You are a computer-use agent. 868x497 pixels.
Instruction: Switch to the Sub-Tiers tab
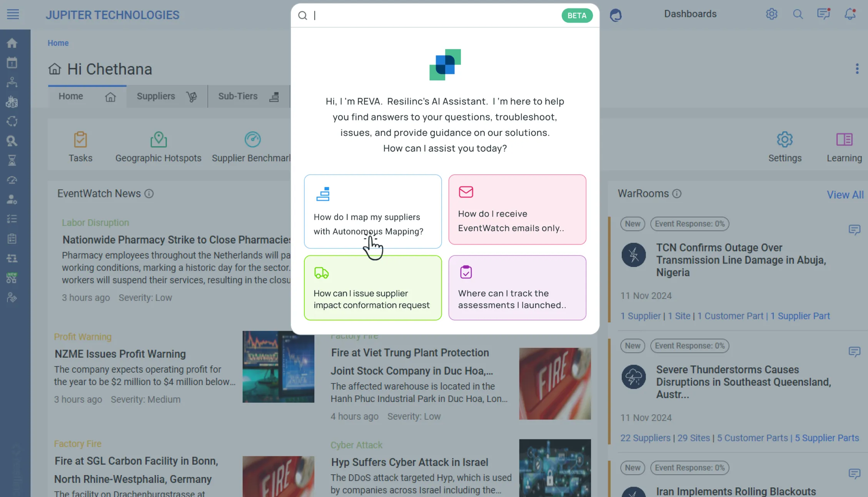point(238,96)
